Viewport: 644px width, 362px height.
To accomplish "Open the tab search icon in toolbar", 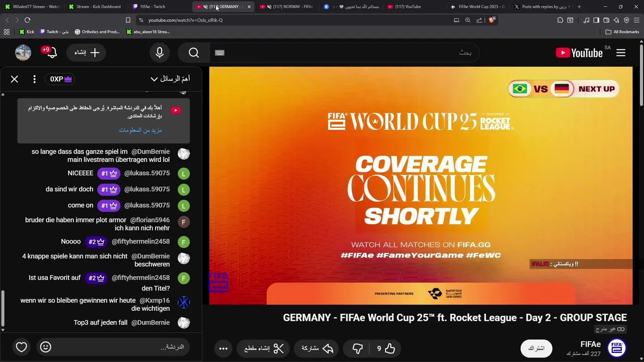I will (x=570, y=20).
